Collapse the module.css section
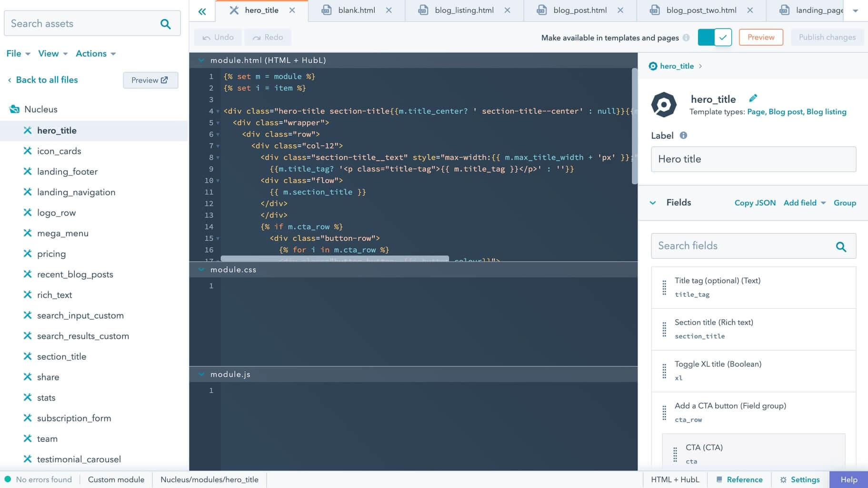 [x=201, y=269]
